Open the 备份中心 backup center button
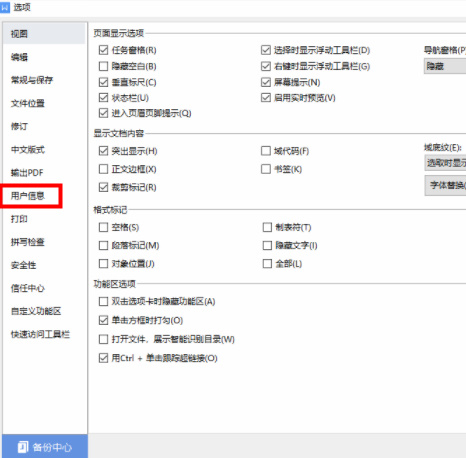This screenshot has height=458, width=466. 45,447
